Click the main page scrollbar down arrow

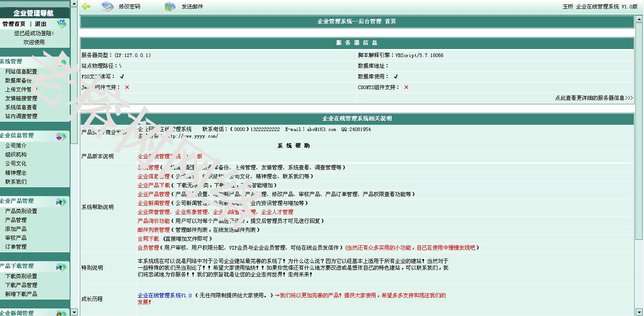coord(640,312)
